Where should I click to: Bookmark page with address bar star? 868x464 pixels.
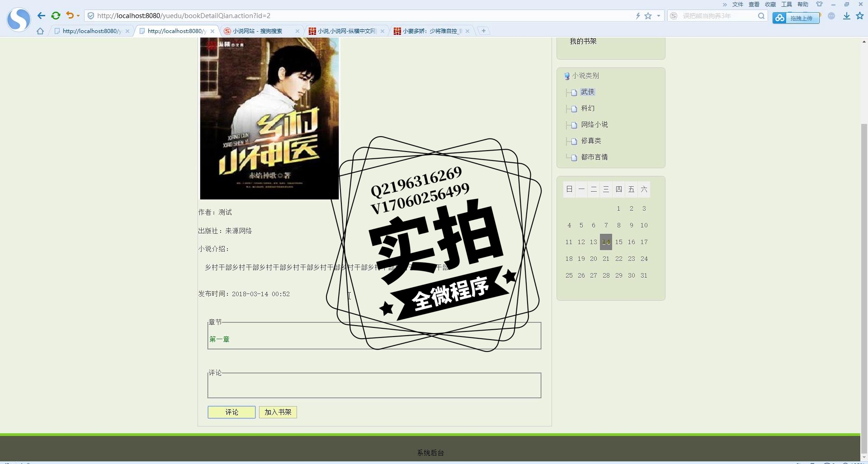(648, 16)
